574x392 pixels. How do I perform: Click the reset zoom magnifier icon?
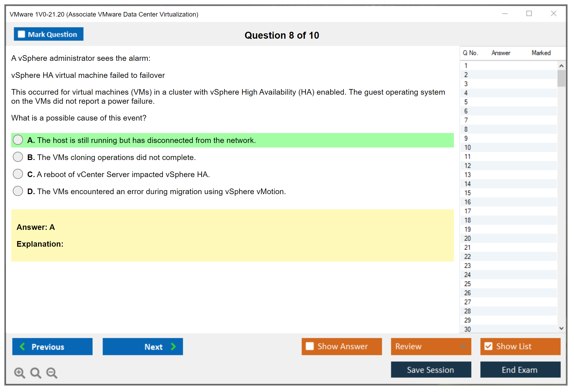coord(36,373)
